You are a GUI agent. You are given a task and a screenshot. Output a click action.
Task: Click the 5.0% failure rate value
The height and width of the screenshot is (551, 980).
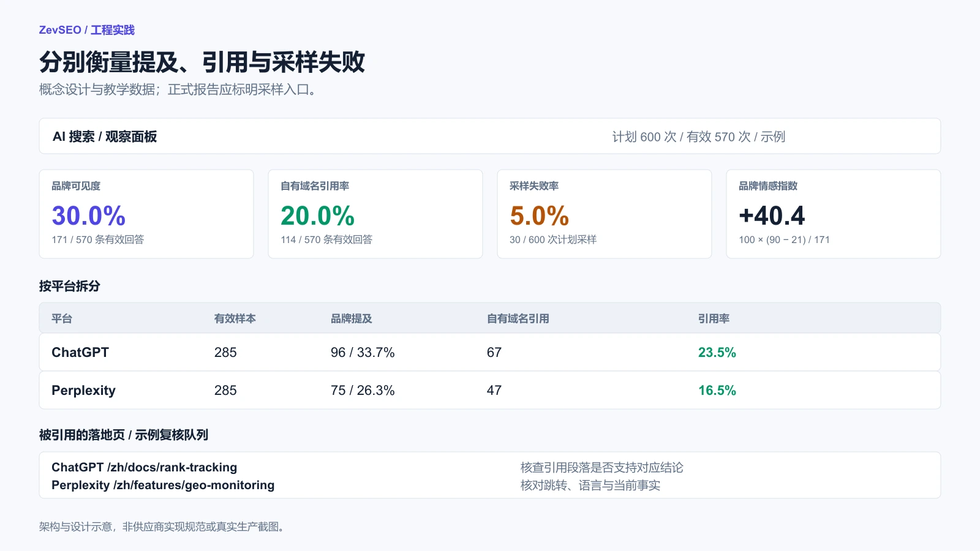pos(540,216)
